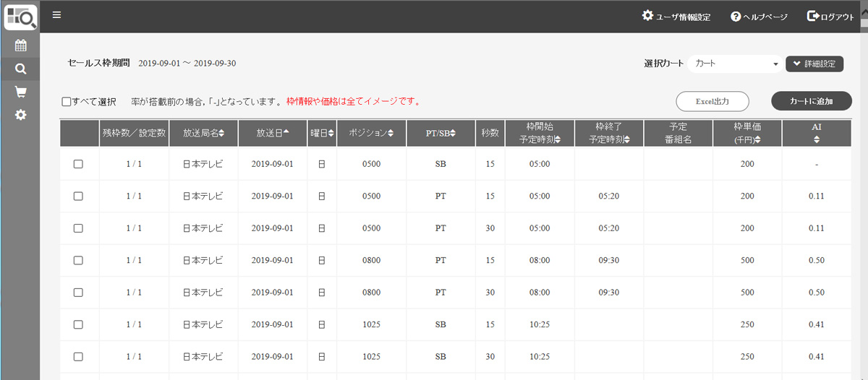Tick the checkbox for the first SB 0500 row
The height and width of the screenshot is (380, 868).
78,164
